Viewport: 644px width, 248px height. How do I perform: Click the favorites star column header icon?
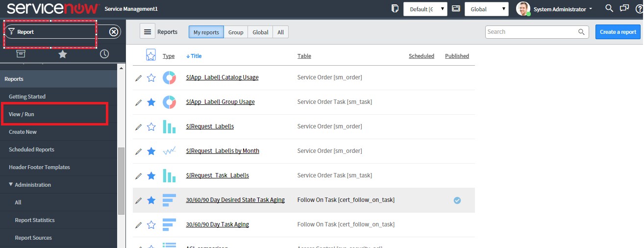(x=151, y=55)
